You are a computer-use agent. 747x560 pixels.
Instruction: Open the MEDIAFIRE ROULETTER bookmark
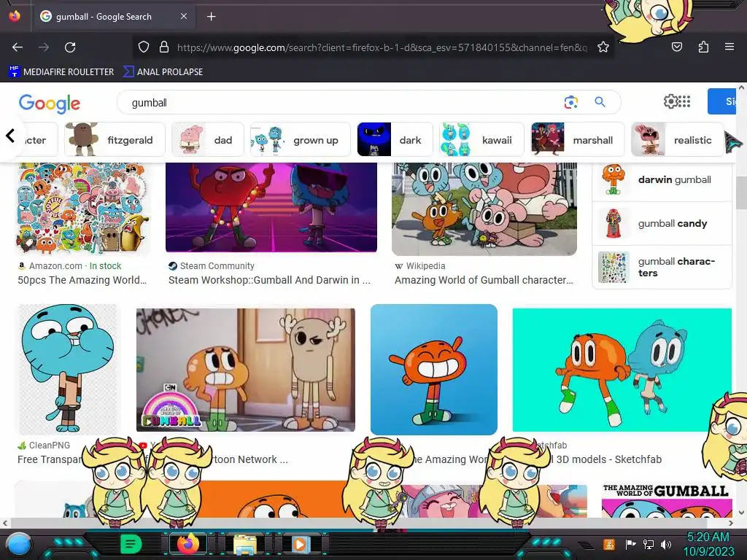coord(61,72)
